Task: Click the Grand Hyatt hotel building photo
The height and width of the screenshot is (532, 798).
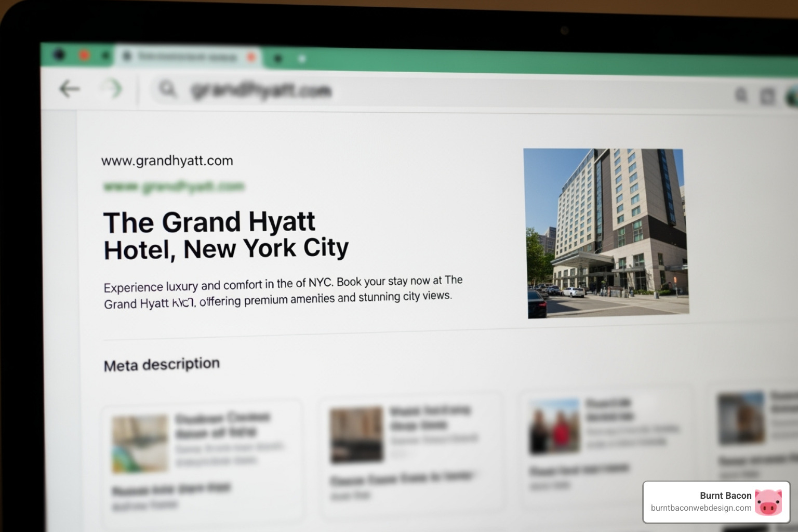Action: 606,233
